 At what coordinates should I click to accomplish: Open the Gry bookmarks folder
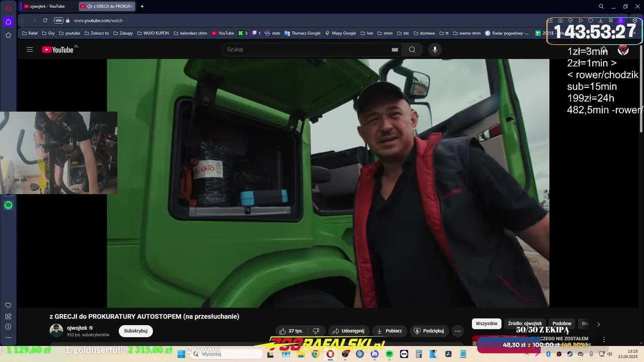click(x=48, y=33)
